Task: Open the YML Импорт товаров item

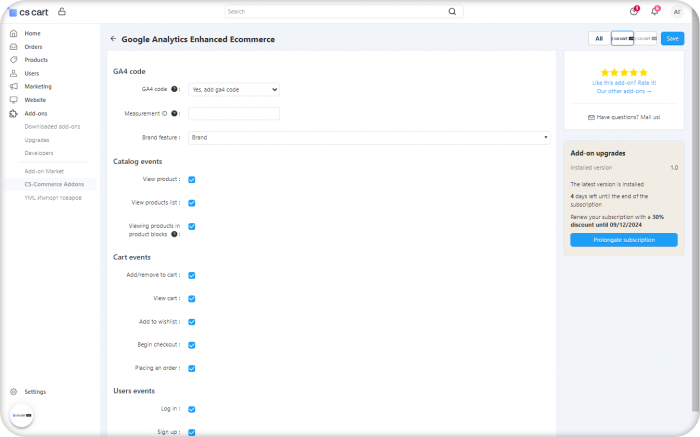Action: tap(53, 197)
